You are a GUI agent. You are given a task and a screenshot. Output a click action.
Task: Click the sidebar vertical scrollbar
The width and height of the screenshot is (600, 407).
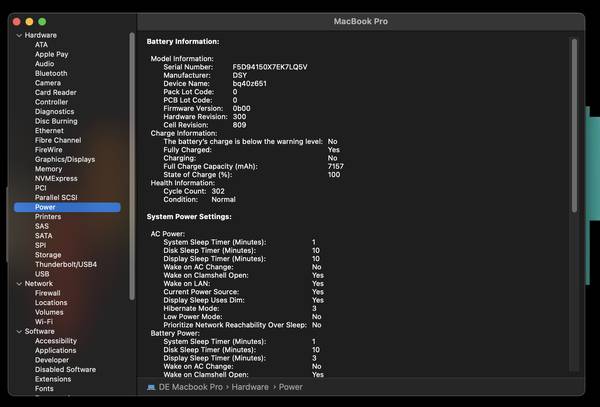click(132, 166)
